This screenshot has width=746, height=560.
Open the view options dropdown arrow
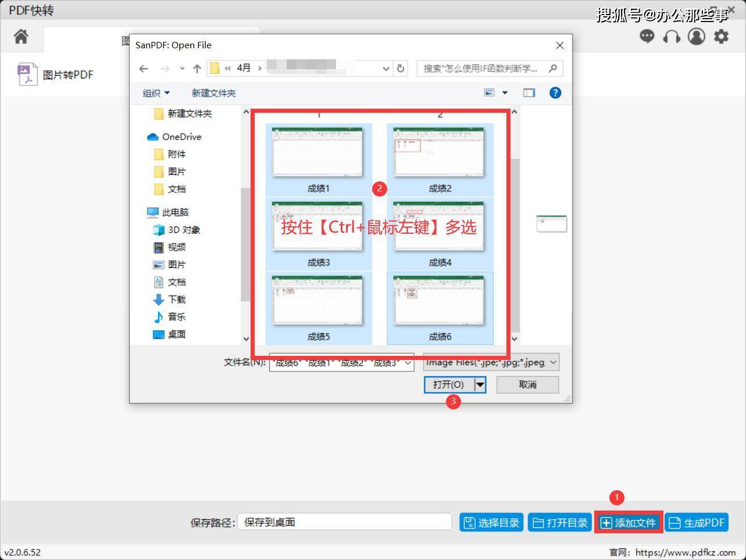505,92
